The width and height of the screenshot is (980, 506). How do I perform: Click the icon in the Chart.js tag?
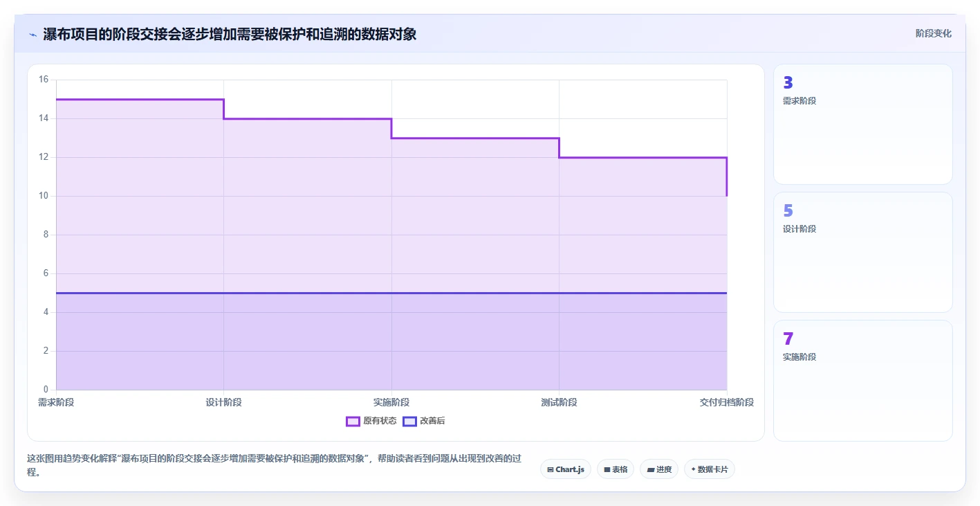pyautogui.click(x=550, y=469)
